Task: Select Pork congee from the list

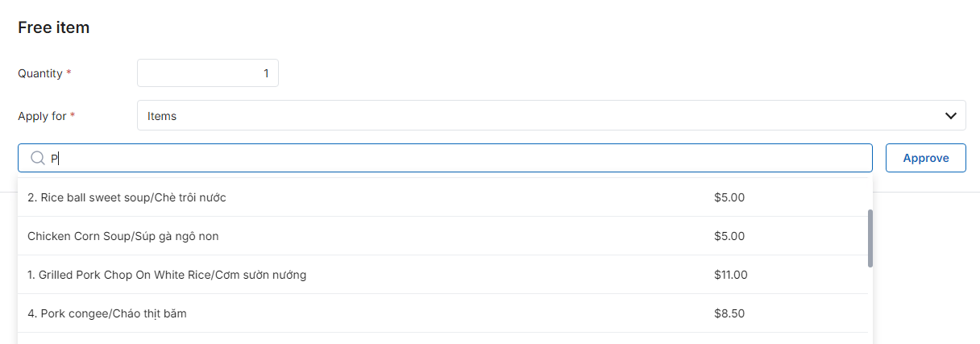Action: 442,313
